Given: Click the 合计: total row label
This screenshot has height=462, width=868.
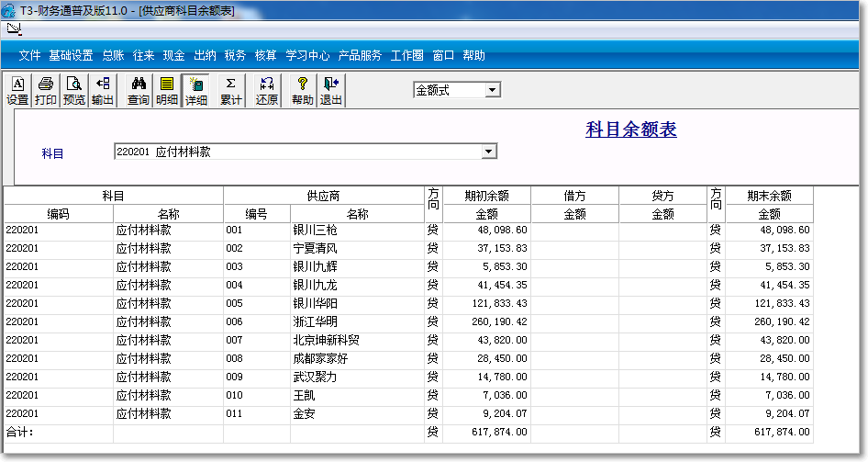Looking at the screenshot, I should coord(20,432).
